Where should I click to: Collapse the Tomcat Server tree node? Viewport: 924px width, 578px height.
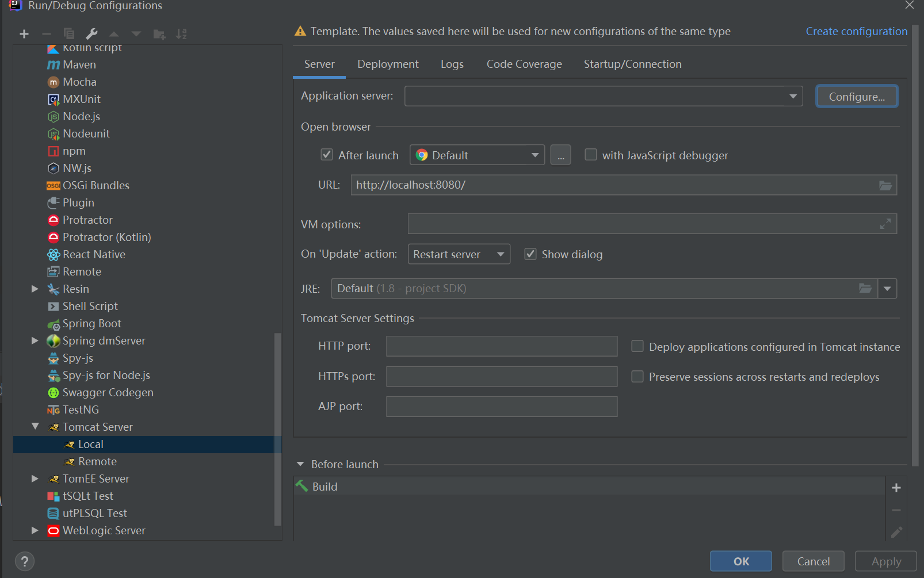coord(35,427)
